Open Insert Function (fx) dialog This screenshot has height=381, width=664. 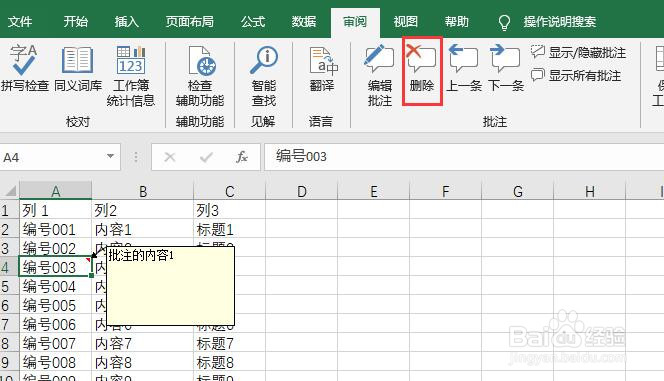[x=242, y=157]
